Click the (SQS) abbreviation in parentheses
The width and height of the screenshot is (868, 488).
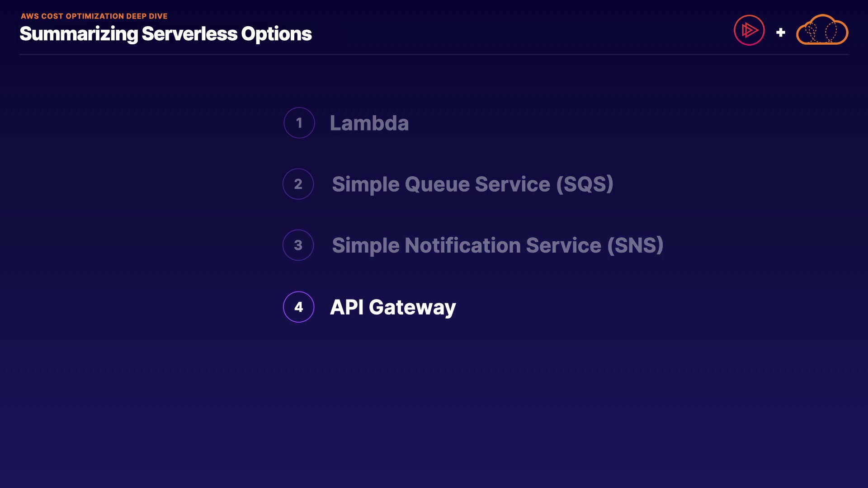(585, 184)
